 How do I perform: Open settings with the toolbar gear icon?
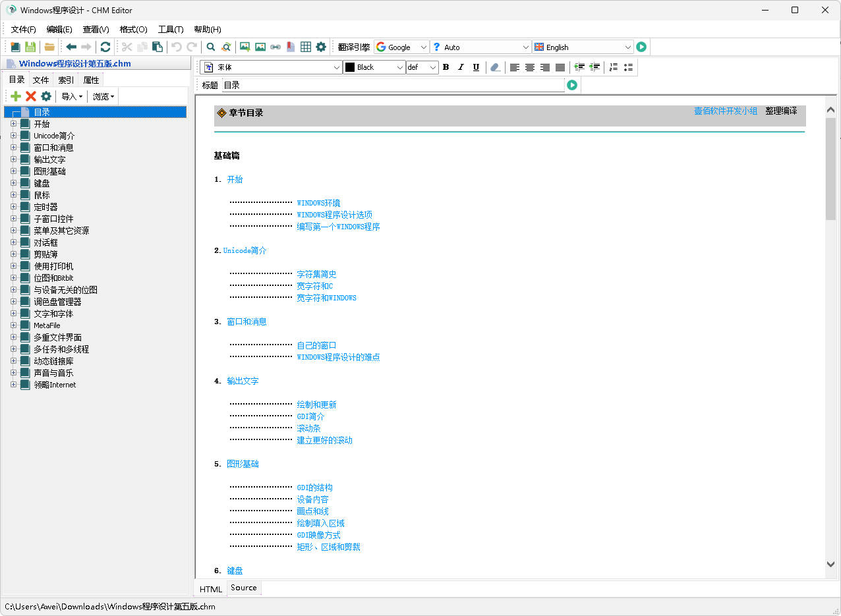coord(321,47)
